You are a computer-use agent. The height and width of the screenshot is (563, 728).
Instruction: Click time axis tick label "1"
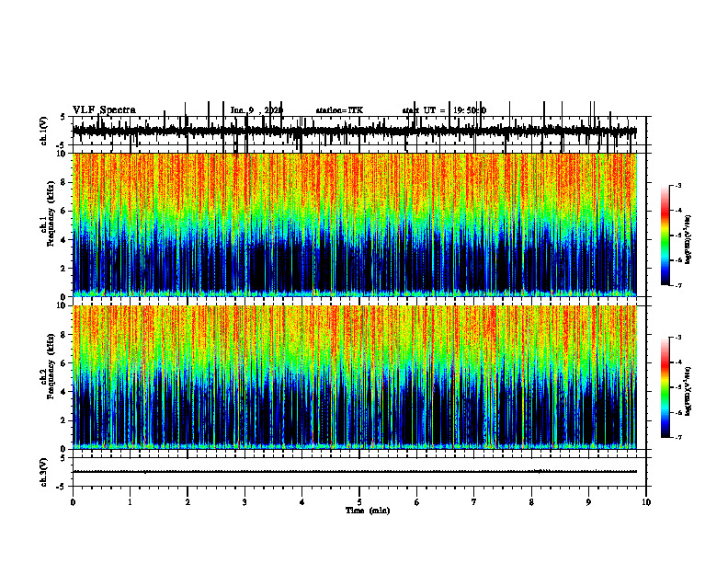[130, 502]
